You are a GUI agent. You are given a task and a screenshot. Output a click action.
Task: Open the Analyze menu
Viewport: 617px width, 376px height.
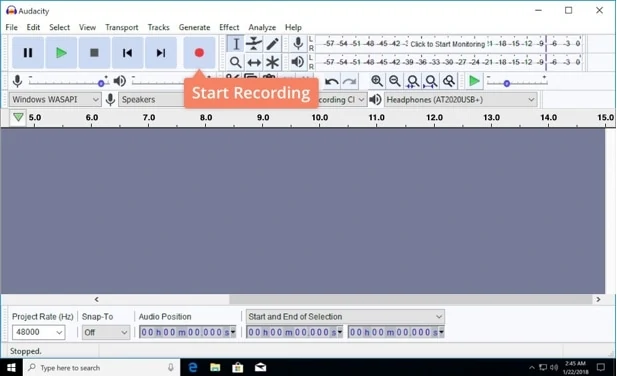click(x=262, y=27)
